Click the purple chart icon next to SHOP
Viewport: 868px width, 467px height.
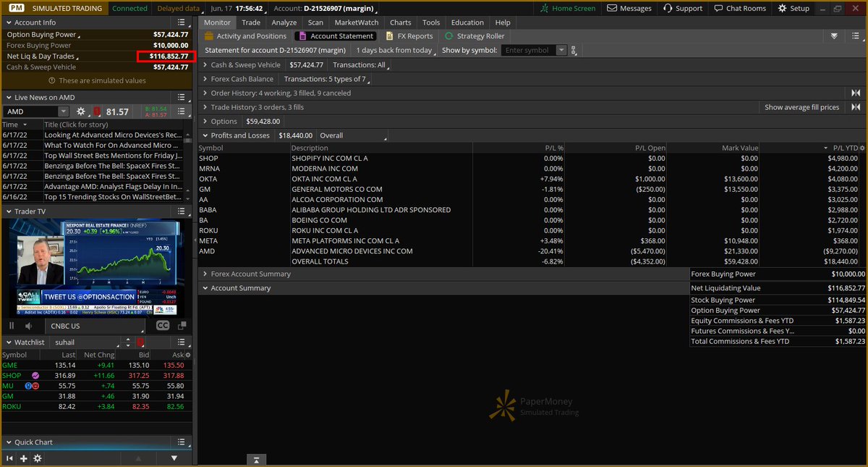(x=35, y=376)
